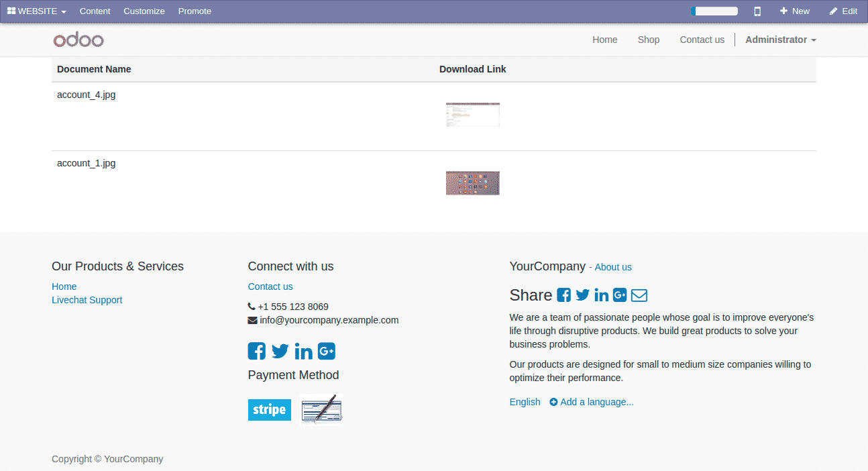Click the Our Products & Services heading
868x471 pixels.
coord(117,266)
